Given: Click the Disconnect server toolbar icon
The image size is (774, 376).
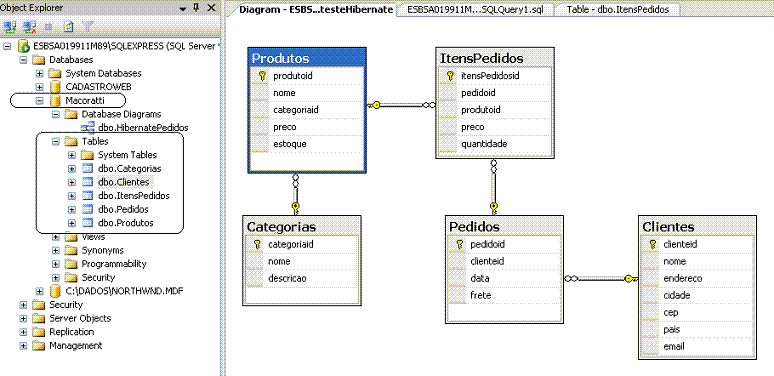Looking at the screenshot, I should tap(30, 26).
